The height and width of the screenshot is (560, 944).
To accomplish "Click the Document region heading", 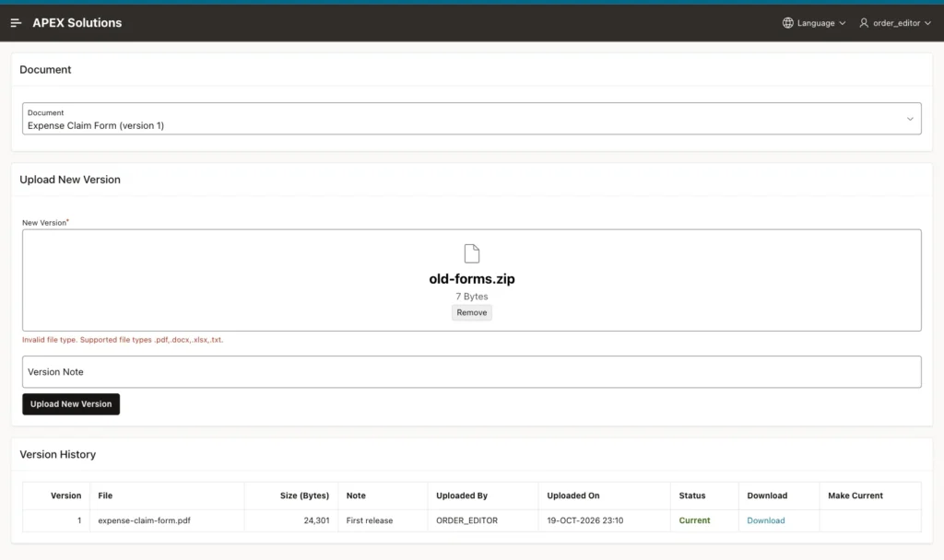I will (x=45, y=69).
